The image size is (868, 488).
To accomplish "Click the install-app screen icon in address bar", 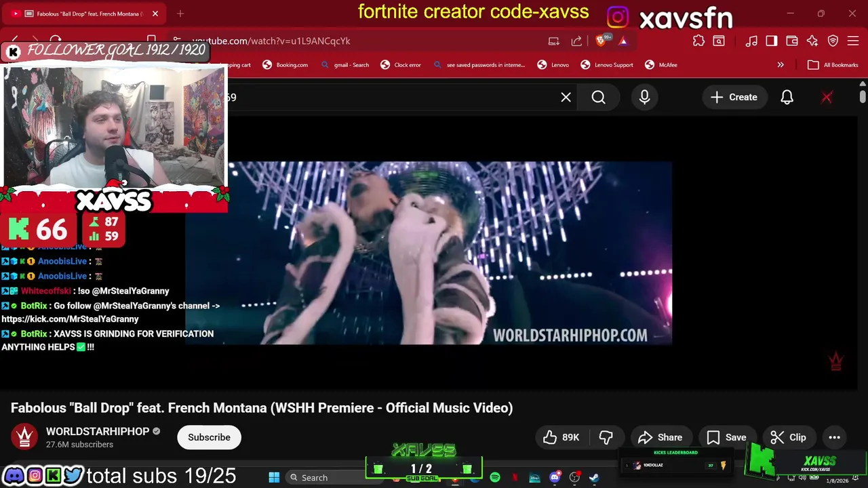I will [554, 41].
